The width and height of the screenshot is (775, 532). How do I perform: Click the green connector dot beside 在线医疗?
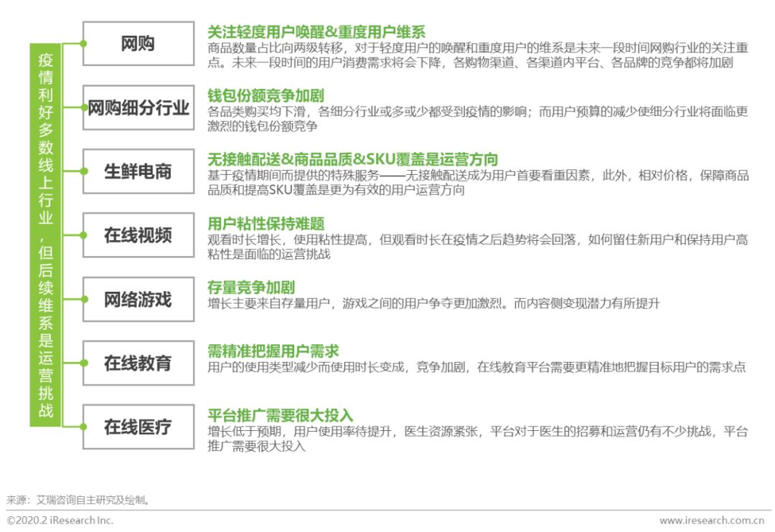pyautogui.click(x=83, y=427)
